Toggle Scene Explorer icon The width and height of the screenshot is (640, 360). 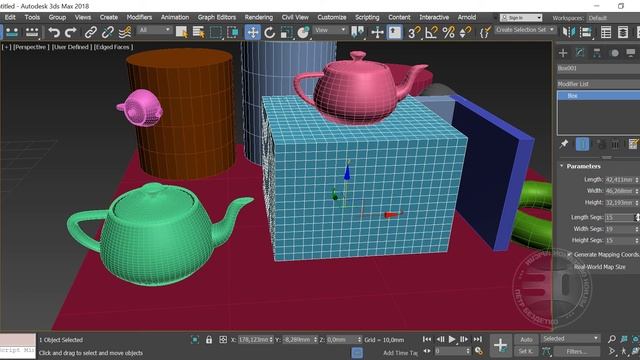pos(606,32)
